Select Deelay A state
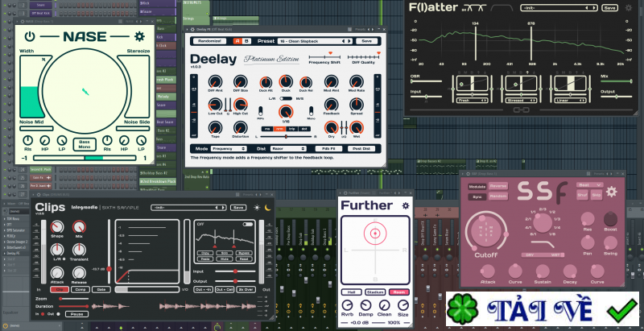 click(x=237, y=41)
